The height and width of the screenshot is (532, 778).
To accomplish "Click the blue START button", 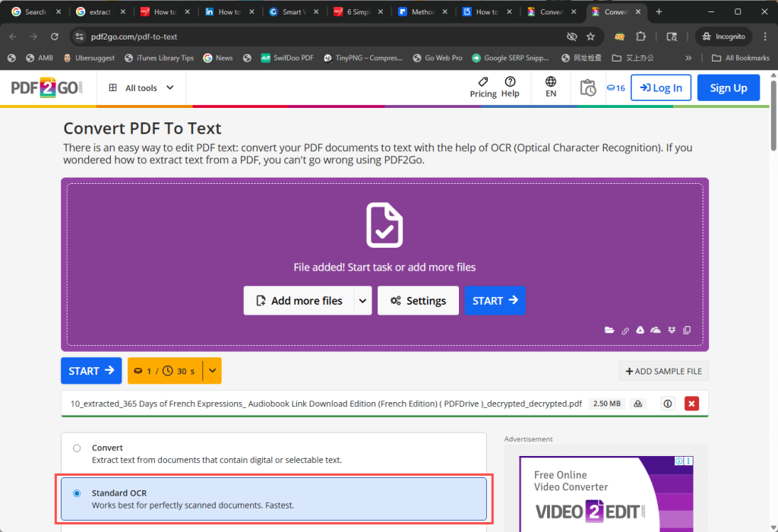I will coord(495,300).
